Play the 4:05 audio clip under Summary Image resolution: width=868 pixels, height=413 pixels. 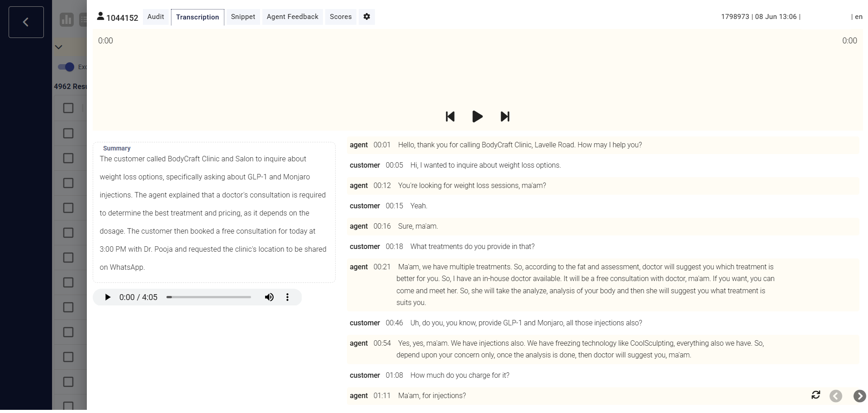point(108,297)
